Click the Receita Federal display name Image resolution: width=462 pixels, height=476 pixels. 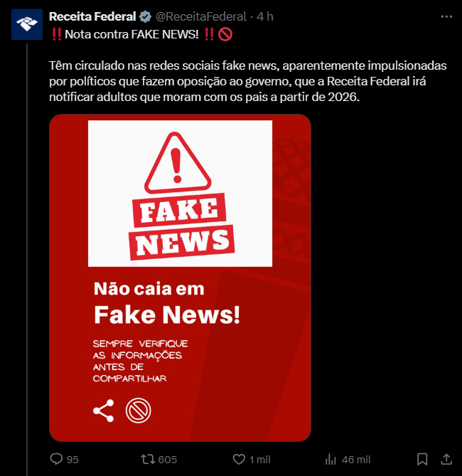(92, 16)
